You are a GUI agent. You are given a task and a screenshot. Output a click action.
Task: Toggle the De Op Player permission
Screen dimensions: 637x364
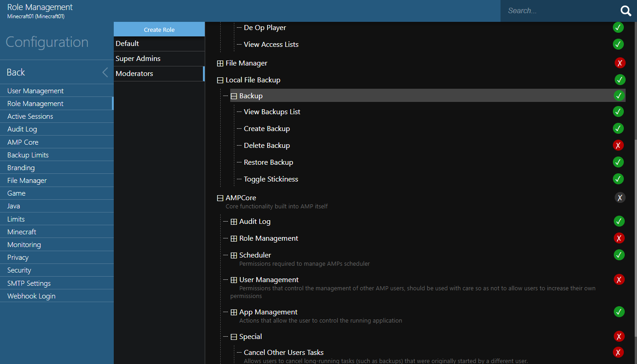(x=618, y=28)
